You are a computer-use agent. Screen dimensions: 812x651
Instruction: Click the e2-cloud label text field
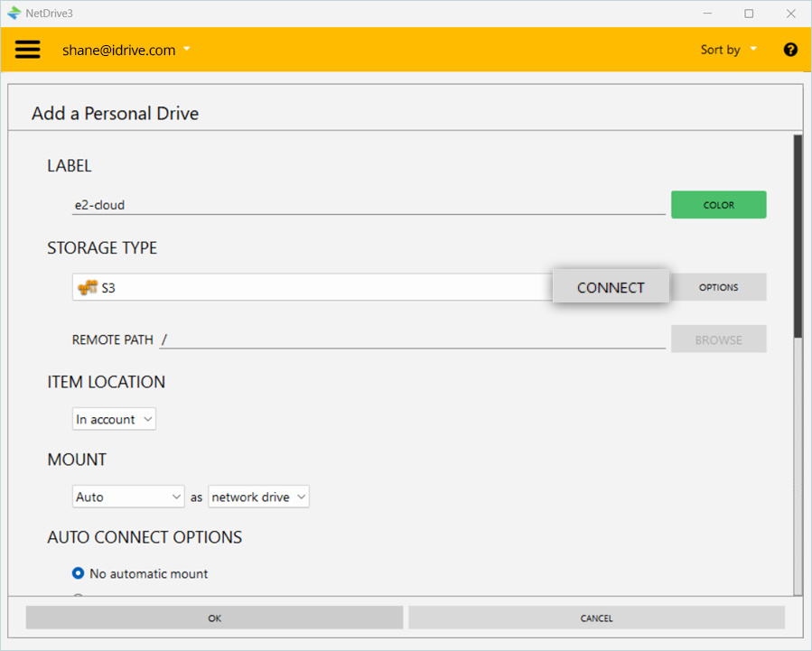[369, 205]
